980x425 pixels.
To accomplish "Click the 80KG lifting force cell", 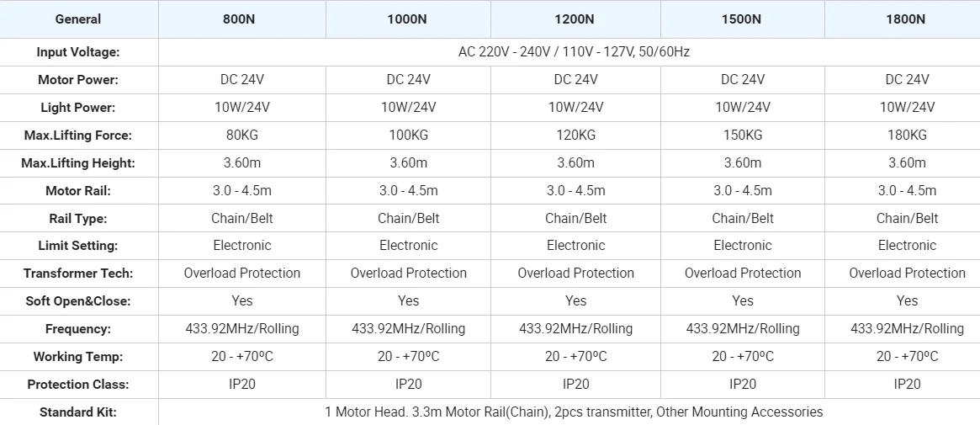I will [241, 135].
